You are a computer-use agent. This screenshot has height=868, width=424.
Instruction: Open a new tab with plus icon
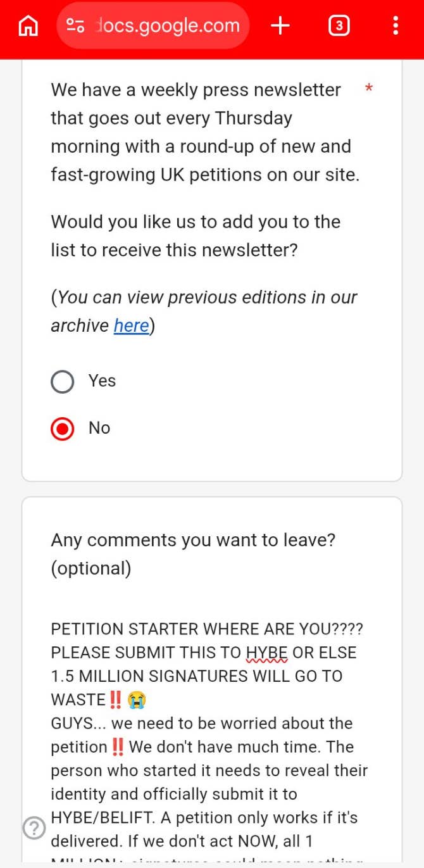(x=280, y=26)
